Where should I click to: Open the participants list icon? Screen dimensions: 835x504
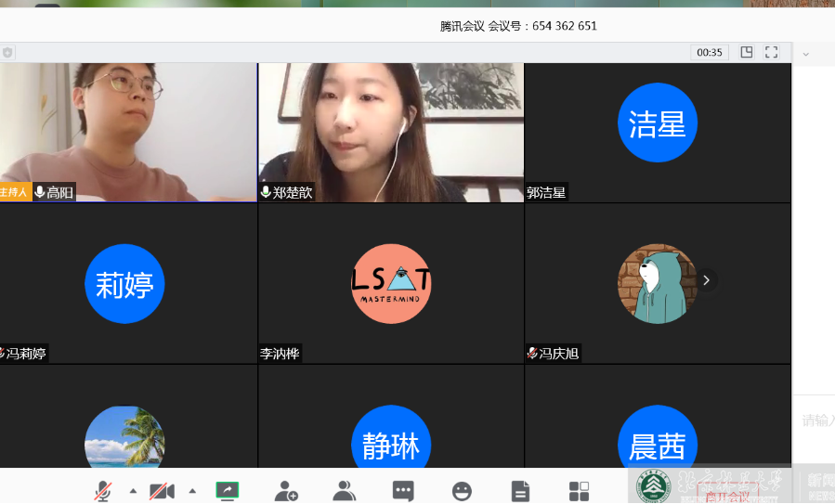tap(344, 491)
